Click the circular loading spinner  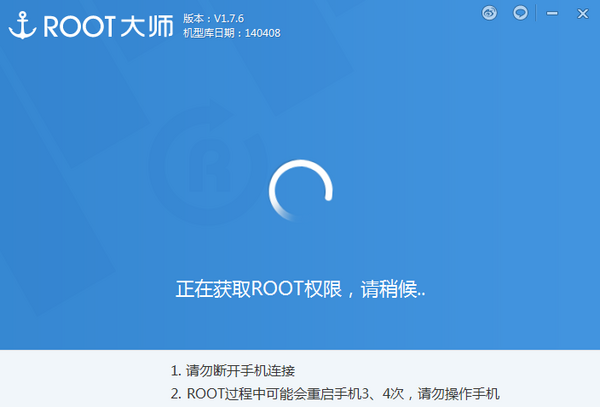pos(300,191)
